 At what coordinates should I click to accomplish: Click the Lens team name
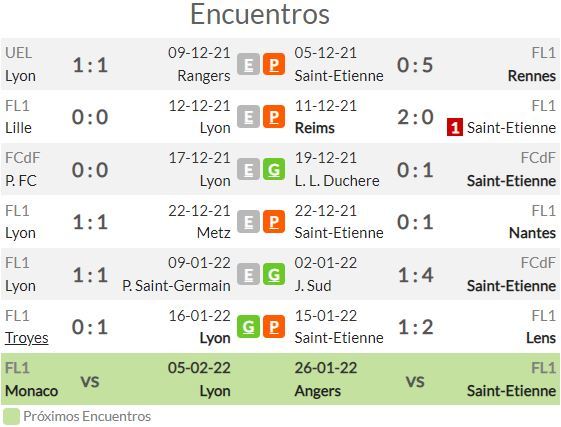click(x=541, y=338)
